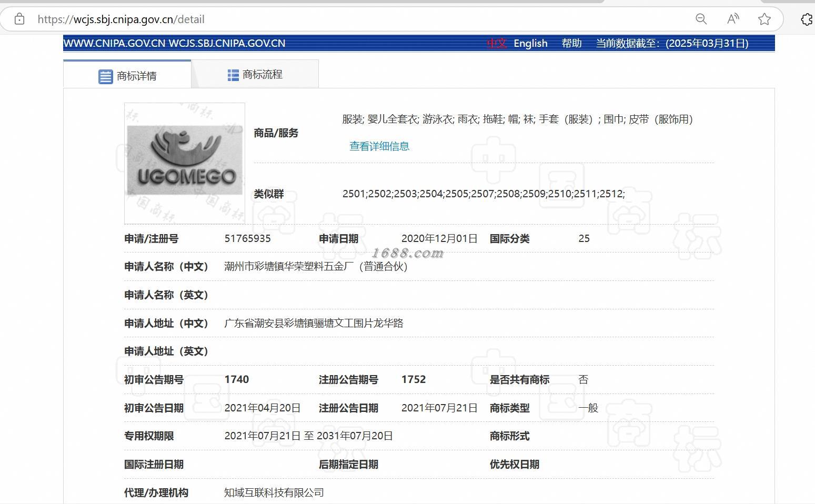Click the 商标流程 tab grid icon
This screenshot has height=504, width=815.
(x=233, y=75)
